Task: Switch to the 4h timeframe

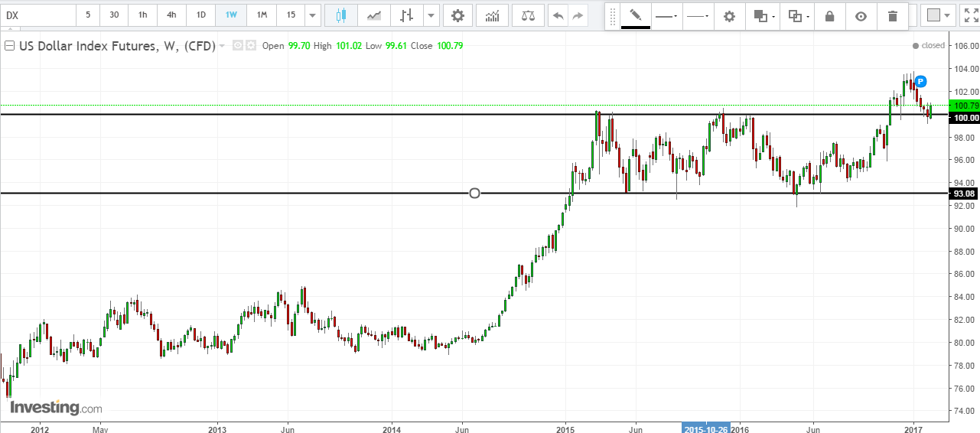Action: [171, 15]
